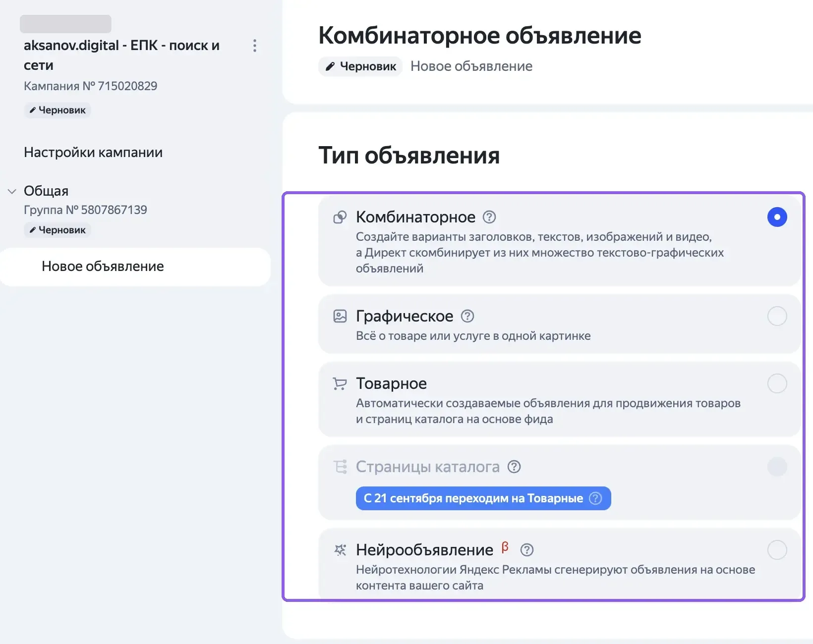Click the Нейрообъявление sparkle icon
The image size is (813, 644).
point(340,550)
